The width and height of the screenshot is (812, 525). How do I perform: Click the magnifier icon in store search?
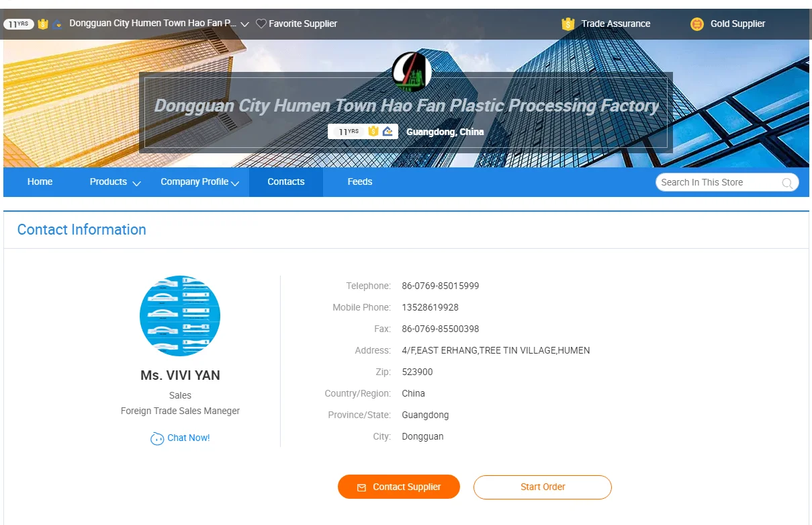[787, 183]
